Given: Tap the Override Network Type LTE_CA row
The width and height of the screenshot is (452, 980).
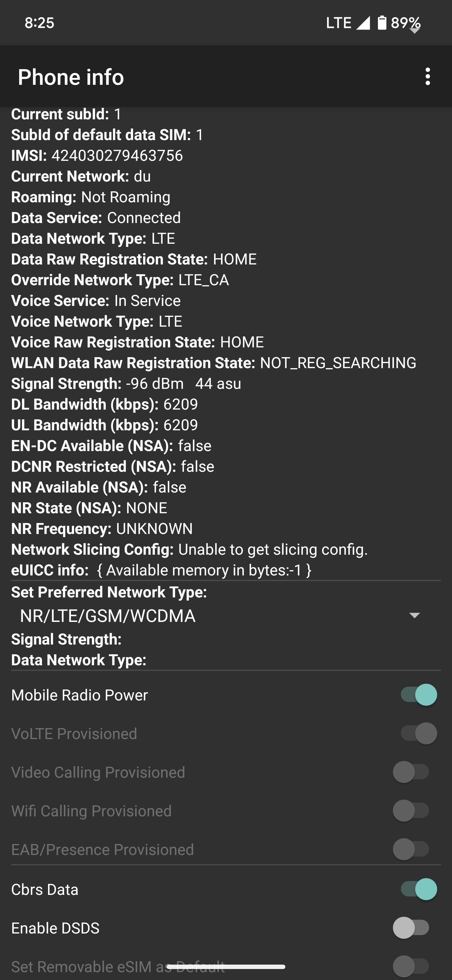Looking at the screenshot, I should point(120,280).
